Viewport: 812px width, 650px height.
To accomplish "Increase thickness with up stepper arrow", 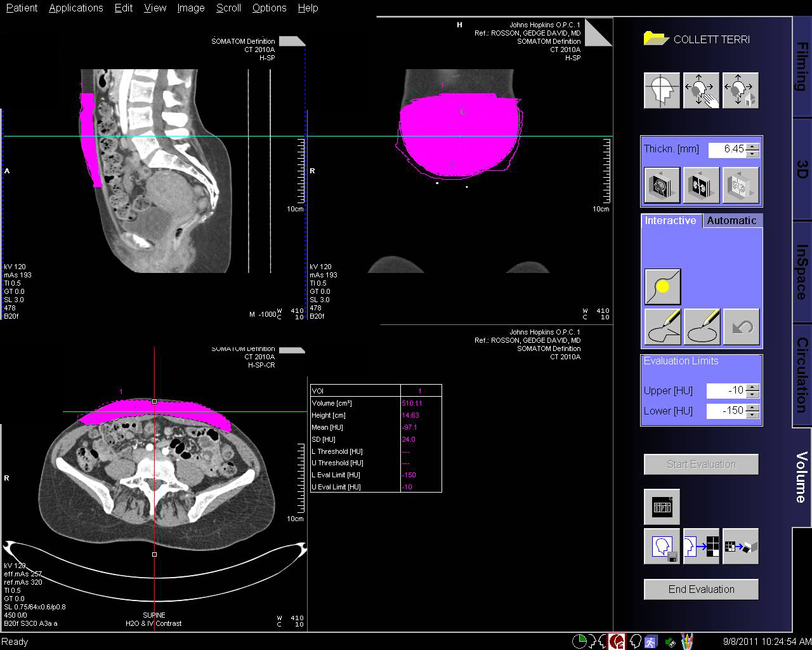I will pos(752,146).
